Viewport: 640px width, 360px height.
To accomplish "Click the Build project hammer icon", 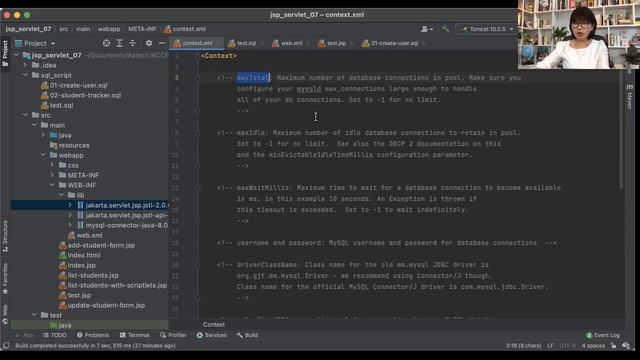I will (x=445, y=29).
